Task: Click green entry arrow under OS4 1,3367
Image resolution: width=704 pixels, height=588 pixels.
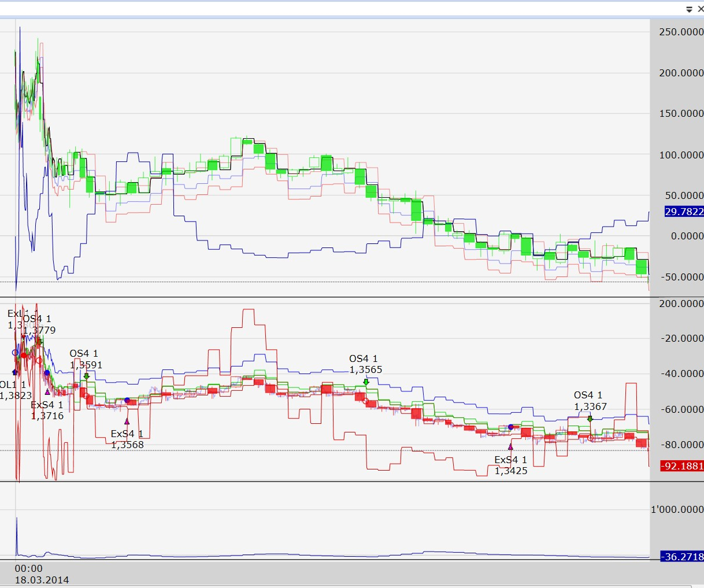Action: (x=590, y=419)
